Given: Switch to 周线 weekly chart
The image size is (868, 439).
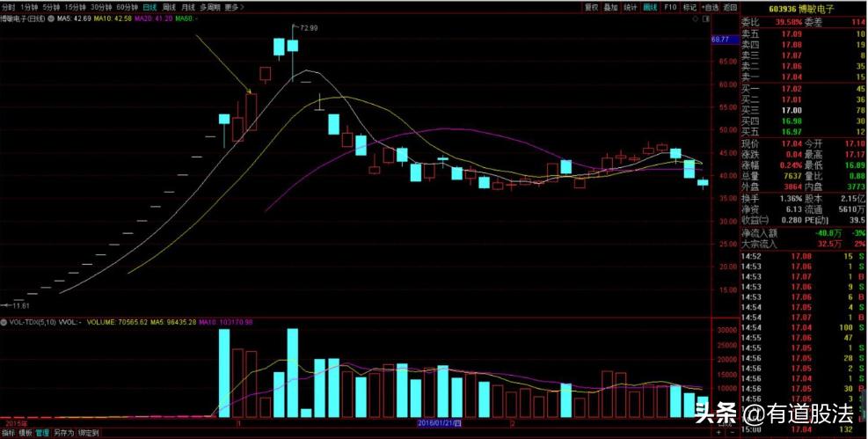Looking at the screenshot, I should (169, 7).
